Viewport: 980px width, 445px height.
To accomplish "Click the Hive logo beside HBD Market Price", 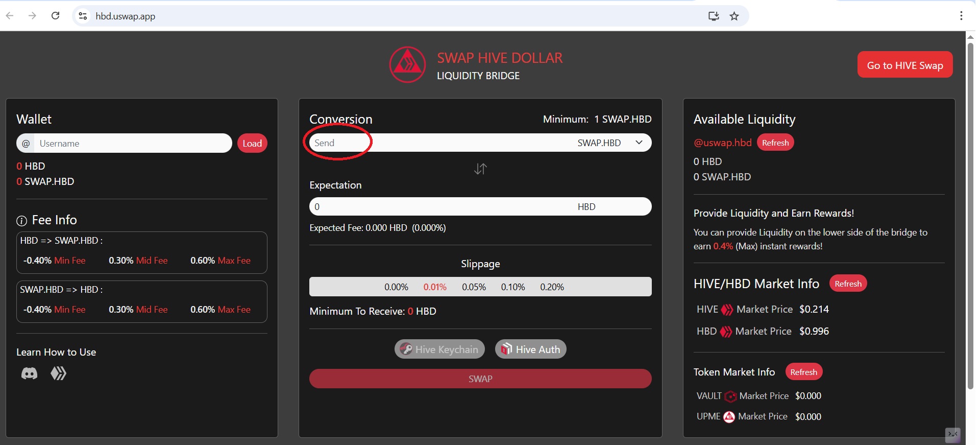I will coord(726,332).
